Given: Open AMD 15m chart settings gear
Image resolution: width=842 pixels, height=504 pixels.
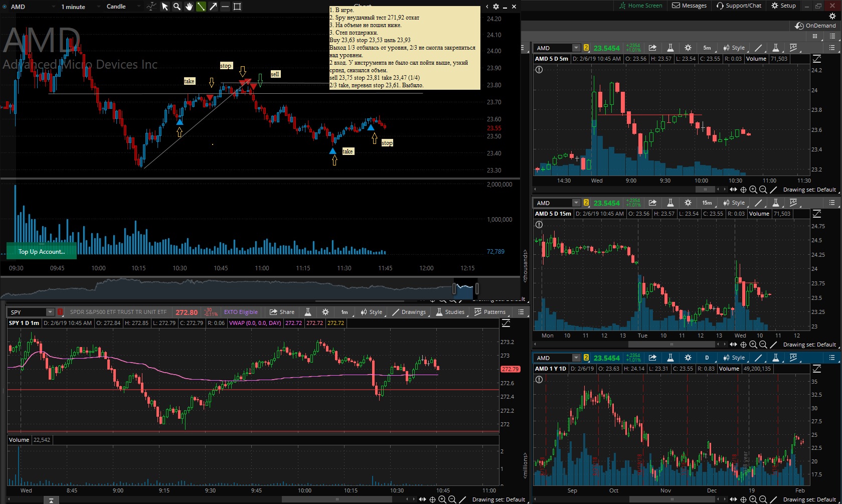Looking at the screenshot, I should (x=688, y=203).
